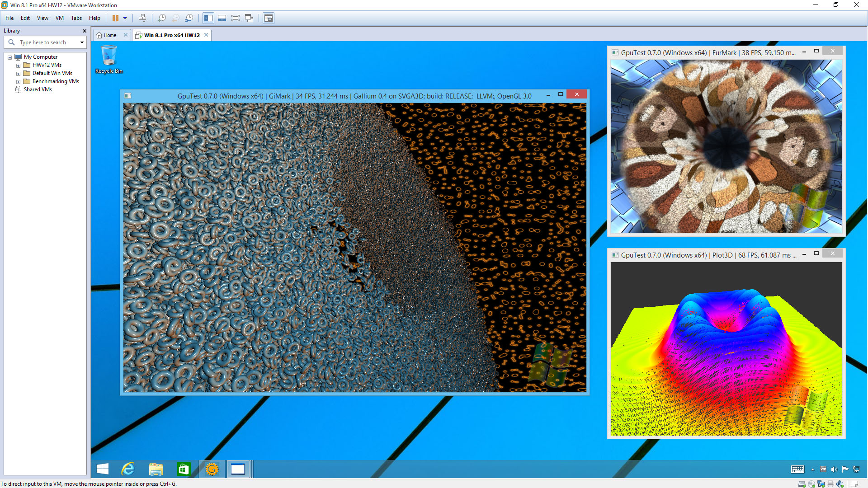This screenshot has height=488, width=868.
Task: Toggle the thumbnail bar view icon
Action: (222, 18)
